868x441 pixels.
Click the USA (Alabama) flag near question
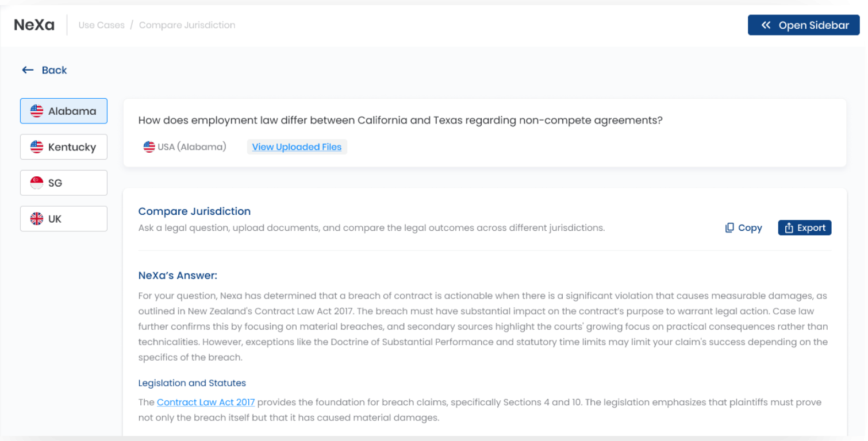[149, 147]
